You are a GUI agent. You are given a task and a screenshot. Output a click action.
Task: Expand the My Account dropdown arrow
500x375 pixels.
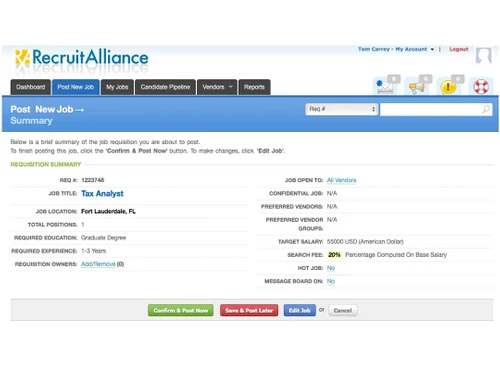click(x=432, y=49)
